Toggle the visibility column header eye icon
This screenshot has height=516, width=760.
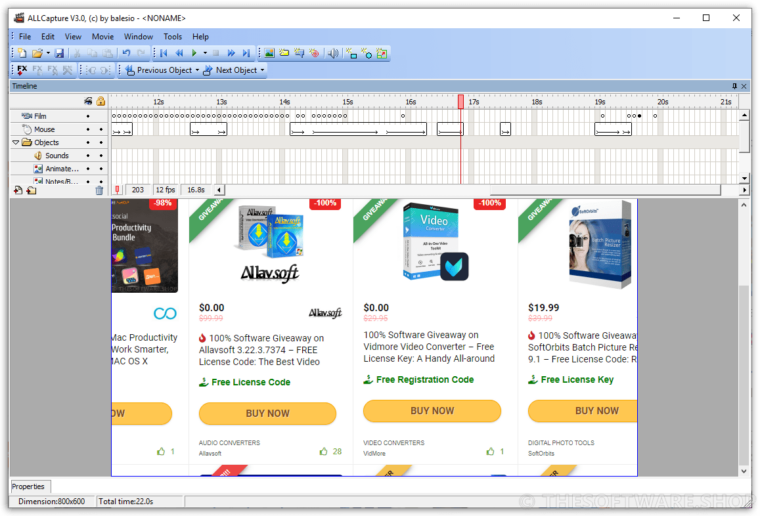[88, 101]
